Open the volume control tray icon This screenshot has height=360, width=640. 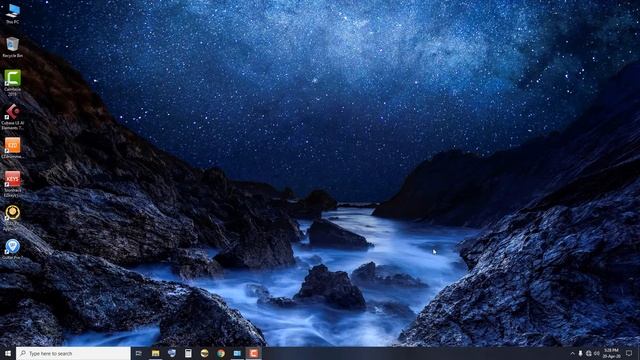pyautogui.click(x=597, y=353)
